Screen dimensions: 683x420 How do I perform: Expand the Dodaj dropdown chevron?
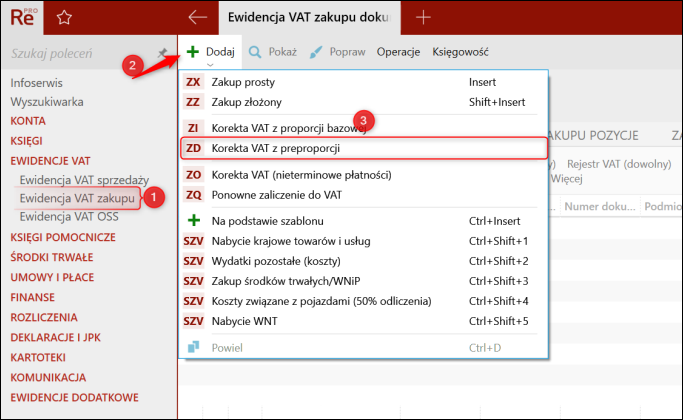click(x=210, y=65)
